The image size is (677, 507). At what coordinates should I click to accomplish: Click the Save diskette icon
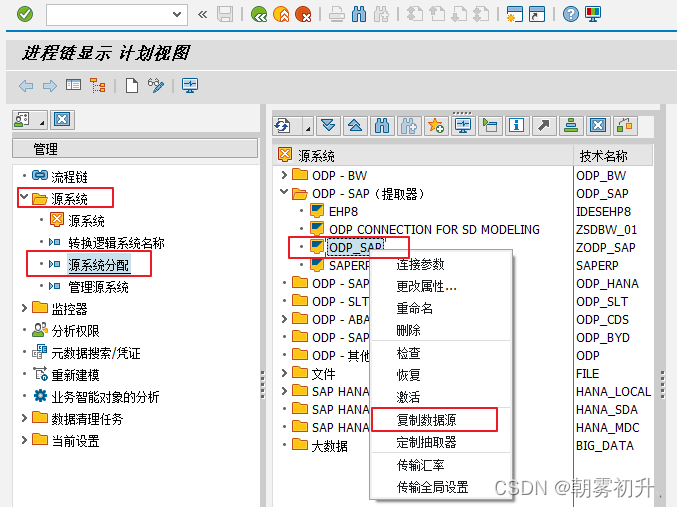point(225,14)
